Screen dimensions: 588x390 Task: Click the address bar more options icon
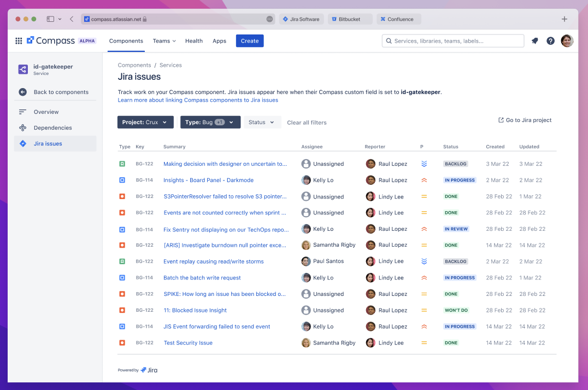[x=269, y=19]
